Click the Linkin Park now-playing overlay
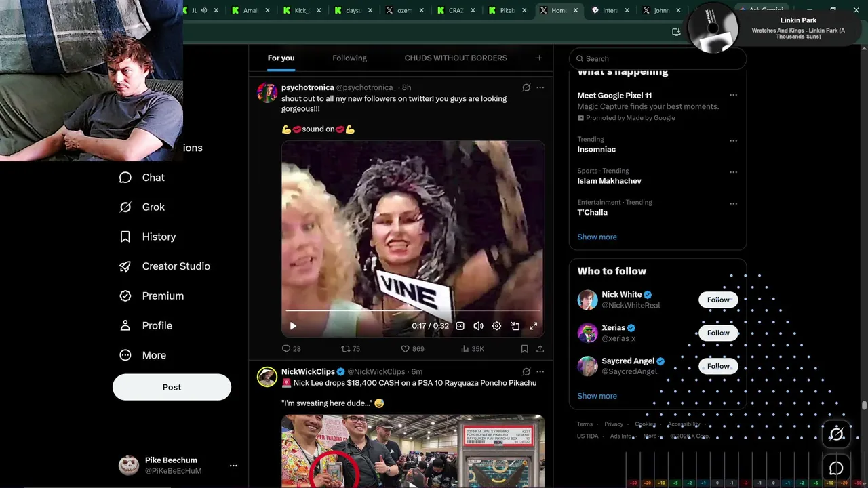This screenshot has height=488, width=868. coord(774,28)
